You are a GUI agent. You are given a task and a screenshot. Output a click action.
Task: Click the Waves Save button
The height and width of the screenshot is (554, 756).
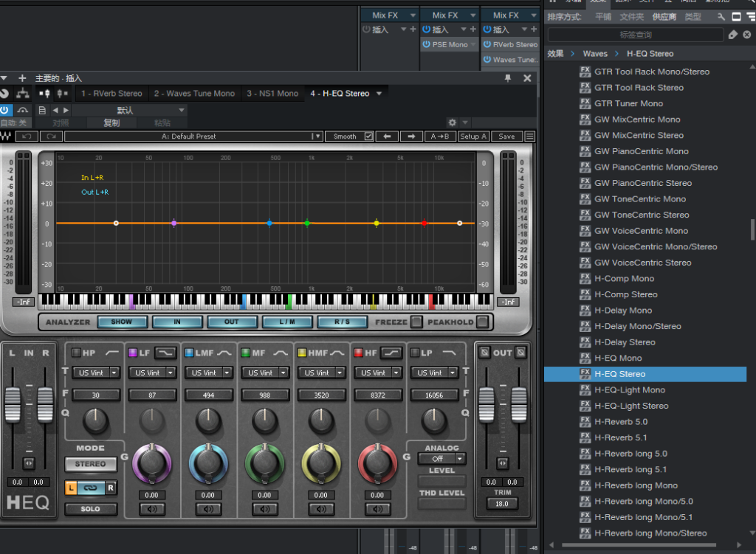(506, 136)
